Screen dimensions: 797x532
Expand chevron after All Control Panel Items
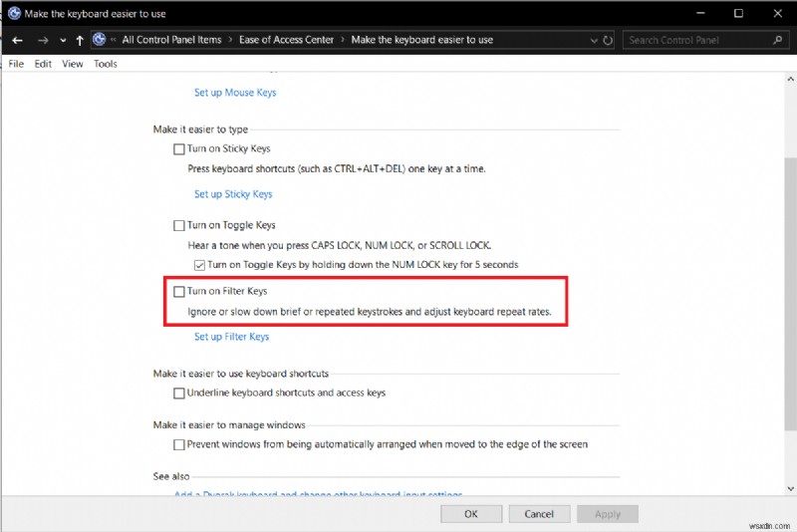click(x=230, y=40)
